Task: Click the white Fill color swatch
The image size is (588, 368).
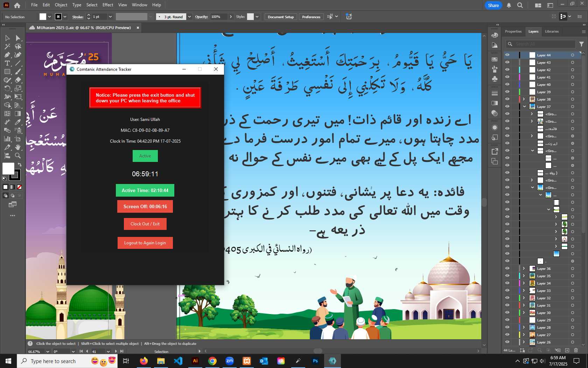Action: [8, 169]
